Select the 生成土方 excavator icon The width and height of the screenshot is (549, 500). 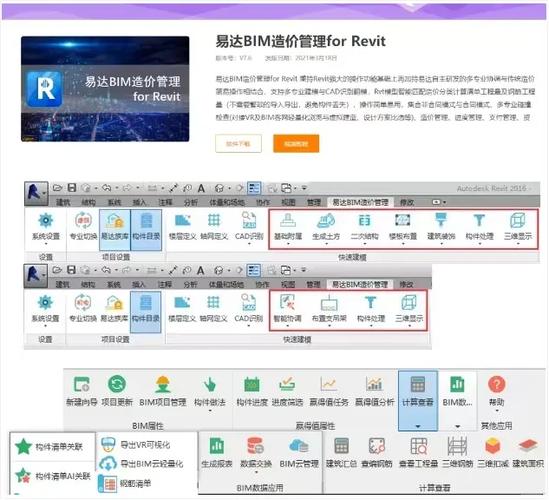pyautogui.click(x=326, y=221)
